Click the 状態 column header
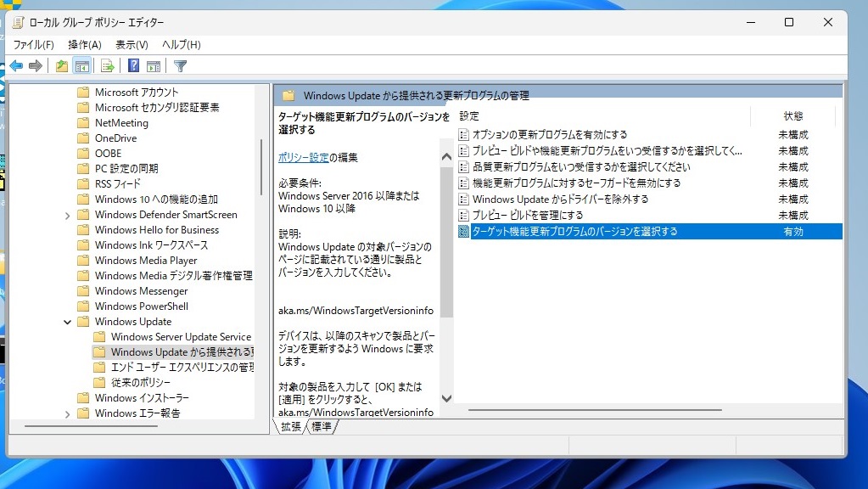The image size is (868, 489). click(x=792, y=115)
